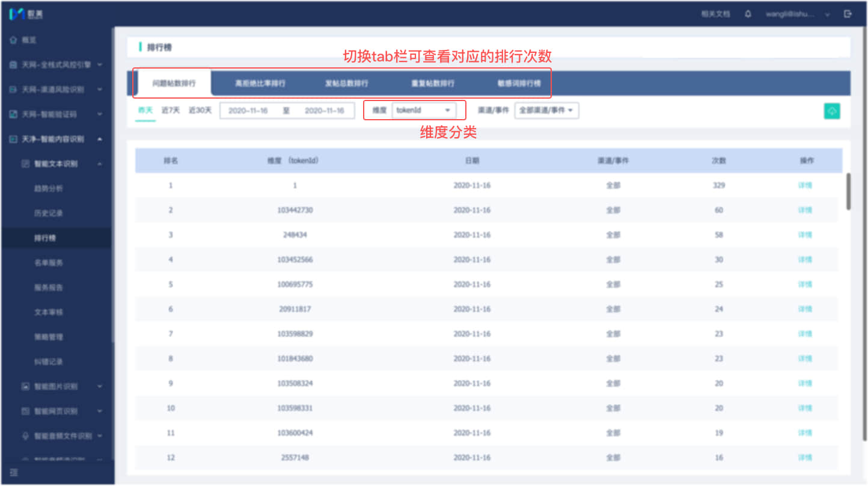Click 详情 link for rank 1 row
The width and height of the screenshot is (868, 486).
point(805,185)
